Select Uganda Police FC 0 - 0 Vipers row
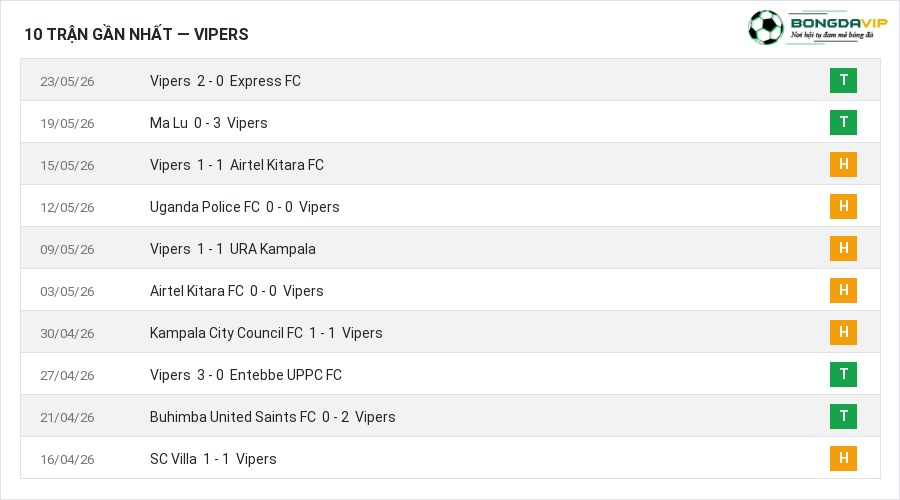900x500 pixels. click(x=450, y=206)
